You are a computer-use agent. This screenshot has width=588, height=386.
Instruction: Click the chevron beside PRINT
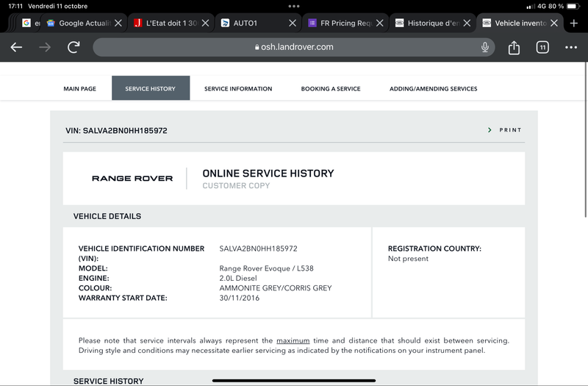[490, 130]
